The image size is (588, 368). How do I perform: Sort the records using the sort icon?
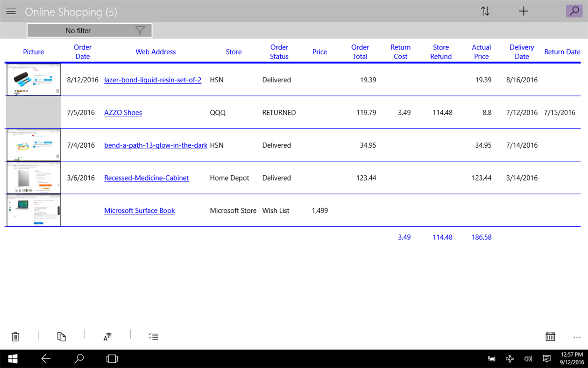coord(485,11)
